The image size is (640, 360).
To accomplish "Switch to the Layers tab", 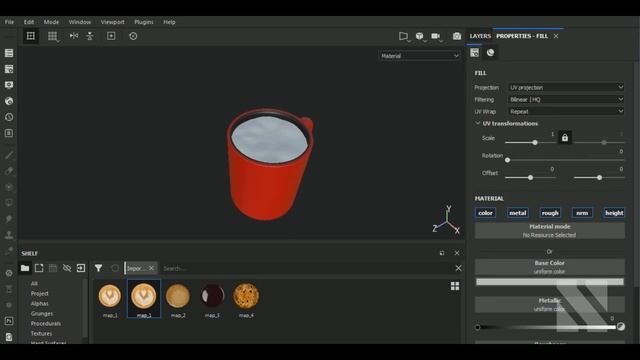I will coord(480,36).
